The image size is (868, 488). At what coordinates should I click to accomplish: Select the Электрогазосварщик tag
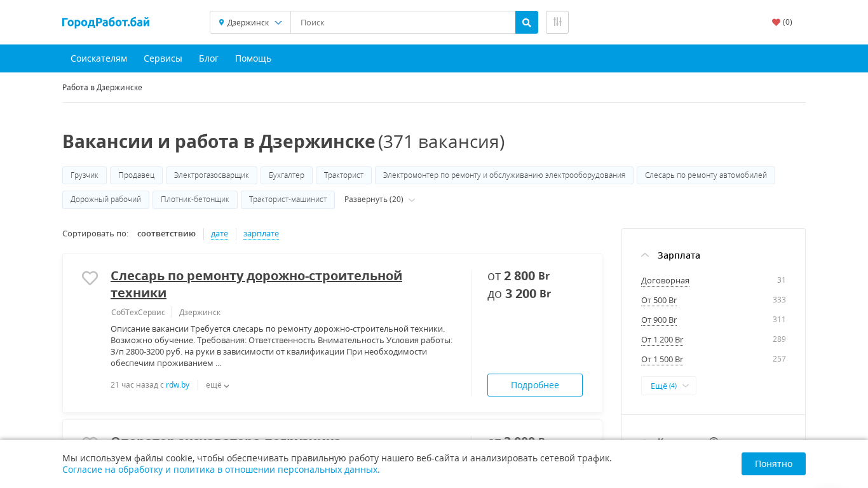(x=212, y=175)
